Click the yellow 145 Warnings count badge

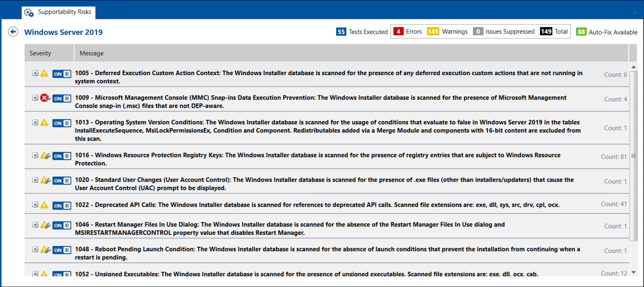click(x=433, y=31)
